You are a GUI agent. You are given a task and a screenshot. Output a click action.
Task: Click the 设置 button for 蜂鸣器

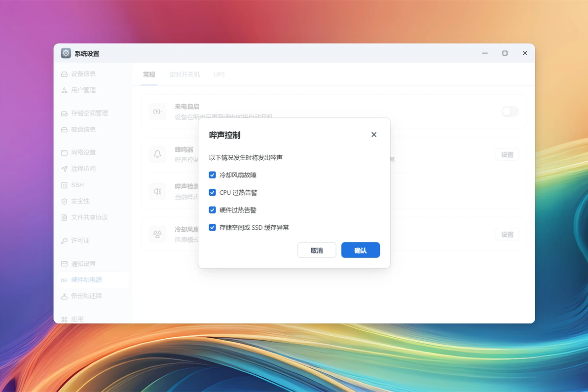[507, 155]
